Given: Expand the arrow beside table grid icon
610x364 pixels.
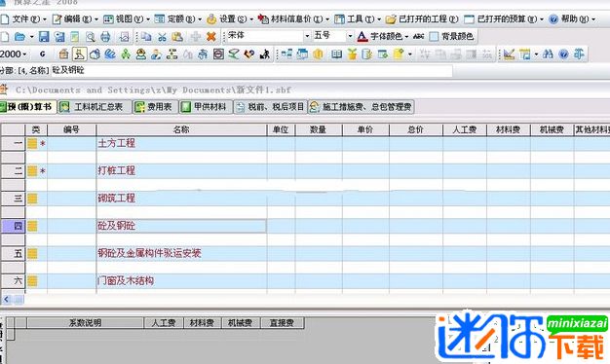Looking at the screenshot, I should (536, 55).
